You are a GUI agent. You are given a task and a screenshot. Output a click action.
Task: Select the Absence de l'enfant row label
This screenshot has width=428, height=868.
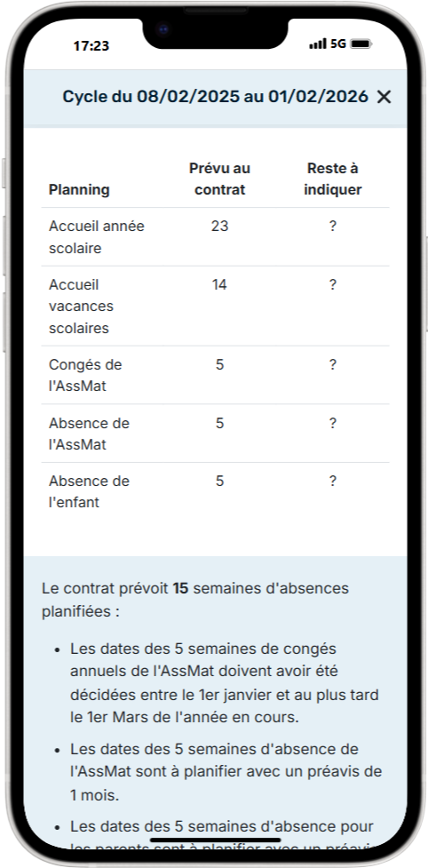89,491
